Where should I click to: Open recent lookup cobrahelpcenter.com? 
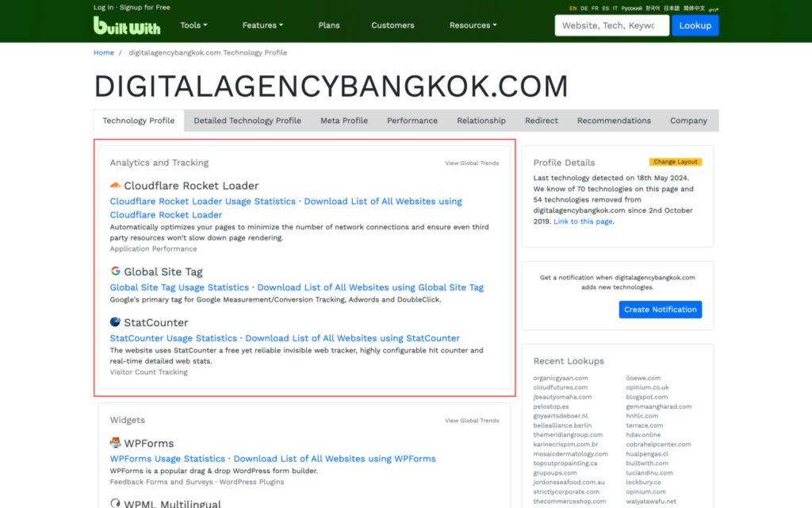pyautogui.click(x=658, y=444)
